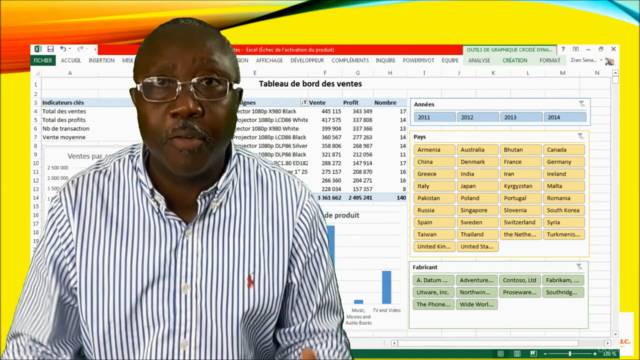Click the filter button on Lignes column header
640x360 pixels.
(x=304, y=102)
